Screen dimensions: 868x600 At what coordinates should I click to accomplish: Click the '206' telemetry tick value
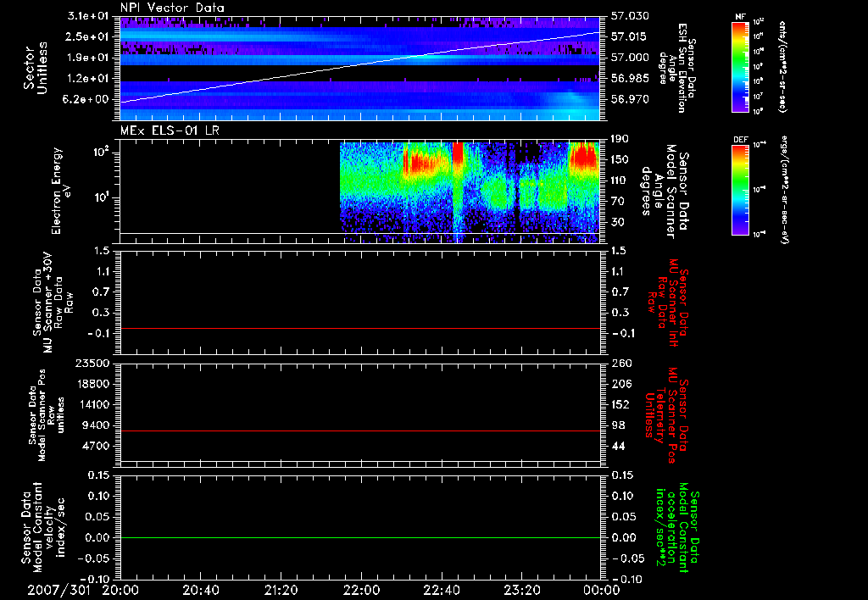click(x=620, y=384)
